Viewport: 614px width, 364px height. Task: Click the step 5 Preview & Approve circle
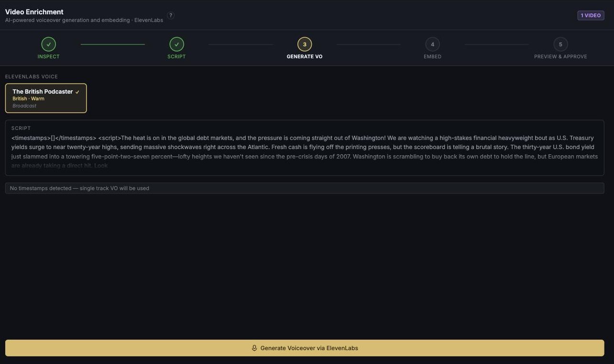(x=560, y=44)
